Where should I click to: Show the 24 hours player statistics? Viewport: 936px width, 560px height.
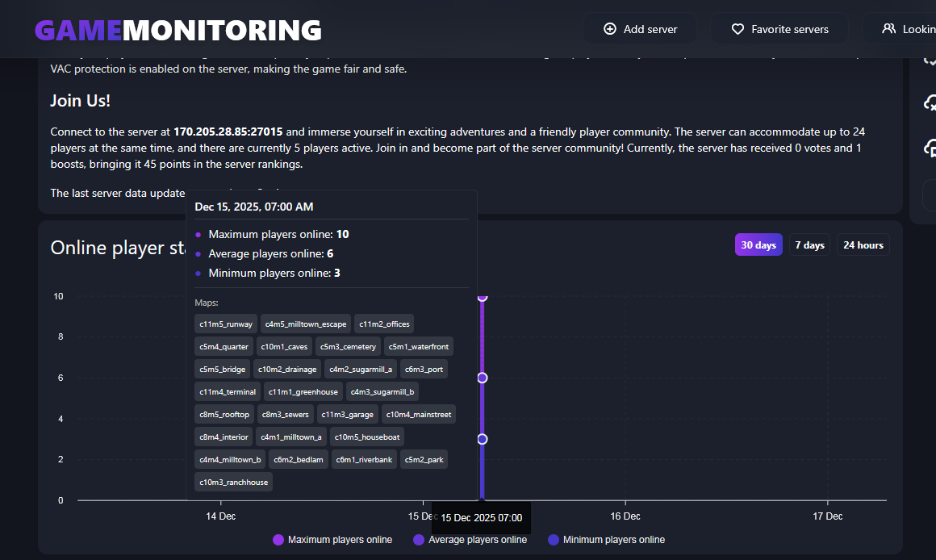coord(863,245)
